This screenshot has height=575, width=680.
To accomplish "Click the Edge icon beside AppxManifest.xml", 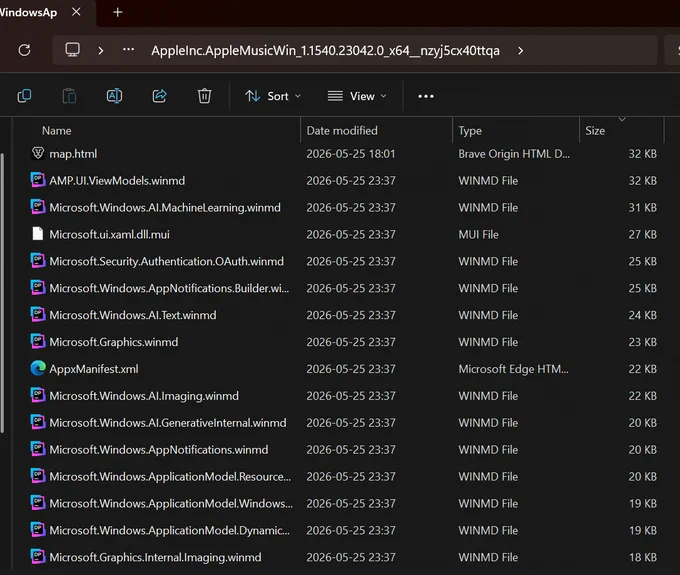I will tap(38, 368).
